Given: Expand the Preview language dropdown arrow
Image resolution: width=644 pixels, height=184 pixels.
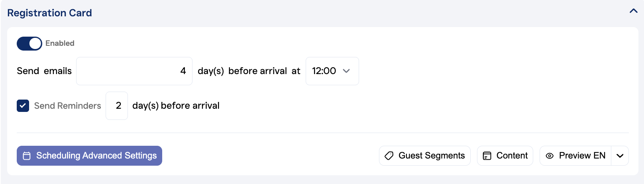Looking at the screenshot, I should click(x=620, y=156).
